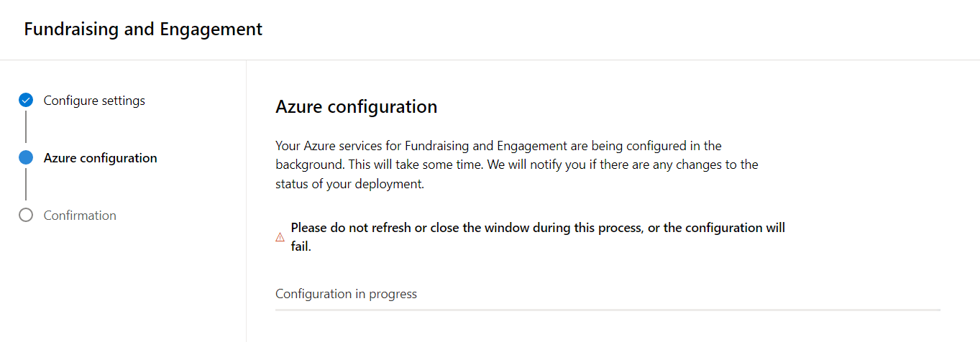Click the solid blue circle for Azure configuration step
Viewport: 980px width, 342px height.
click(26, 158)
